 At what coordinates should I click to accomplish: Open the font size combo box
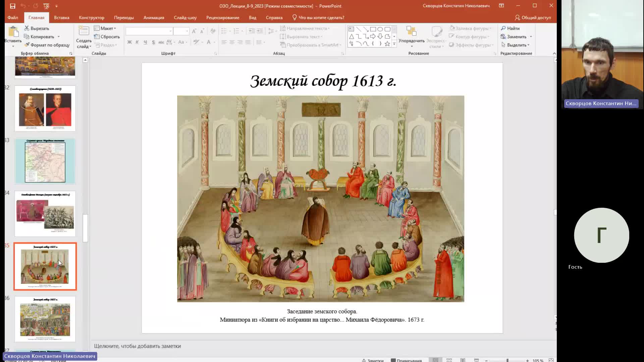(181, 31)
